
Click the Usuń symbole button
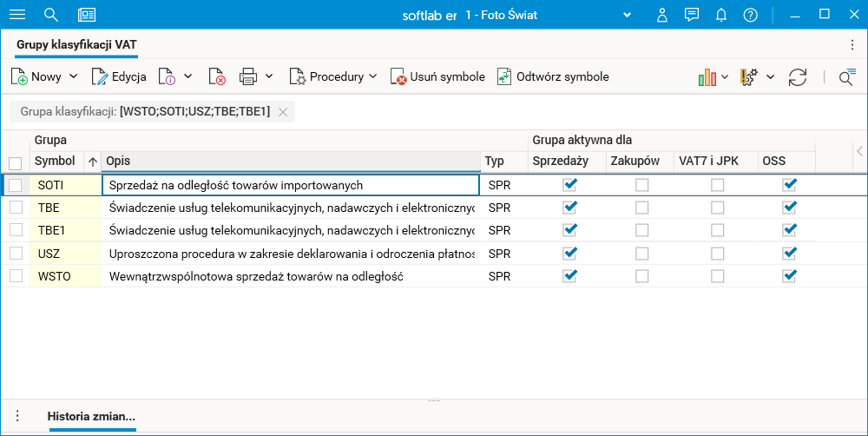(437, 77)
